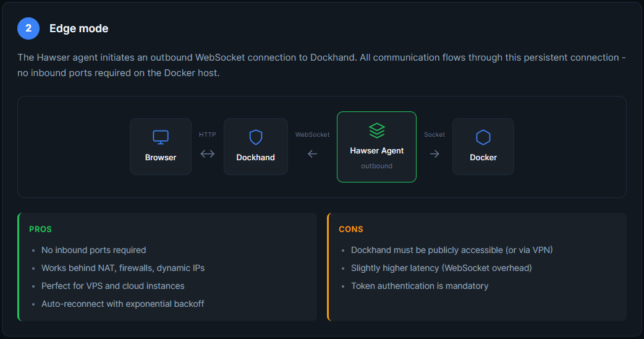This screenshot has width=644, height=339.
Task: Click the PROS heading
Action: click(x=40, y=229)
